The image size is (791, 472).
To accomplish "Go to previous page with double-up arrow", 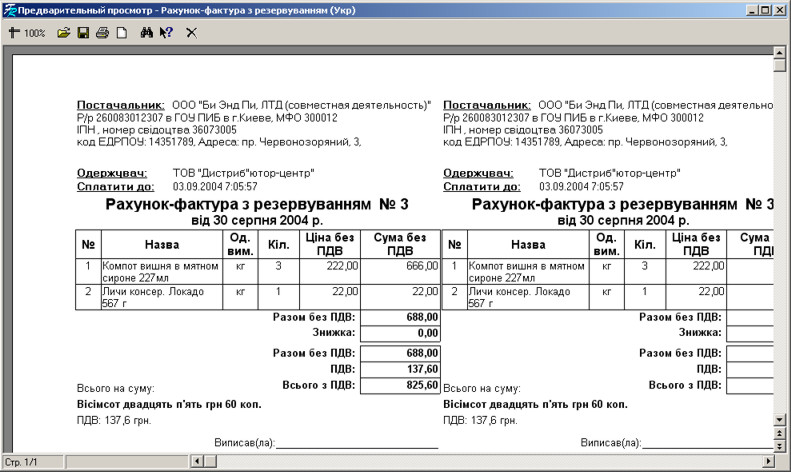I will [780, 431].
